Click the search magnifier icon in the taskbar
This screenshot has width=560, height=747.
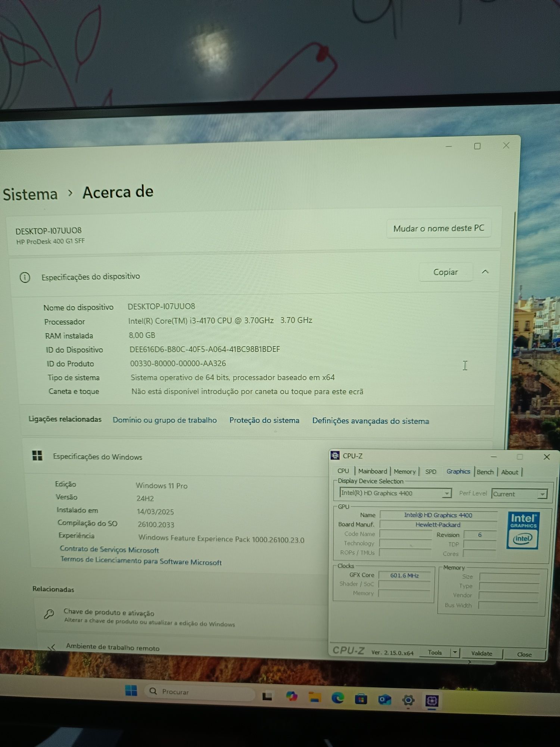[153, 691]
